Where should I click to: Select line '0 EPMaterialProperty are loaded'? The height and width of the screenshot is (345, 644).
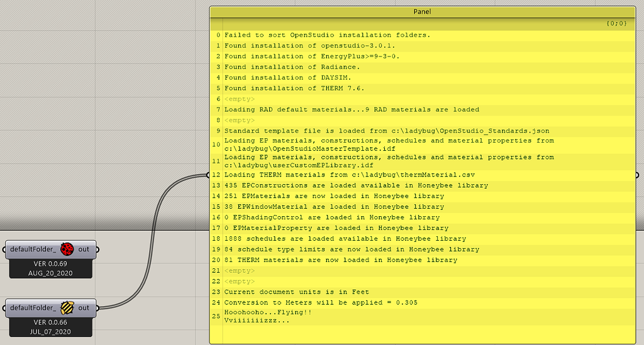[423, 229]
